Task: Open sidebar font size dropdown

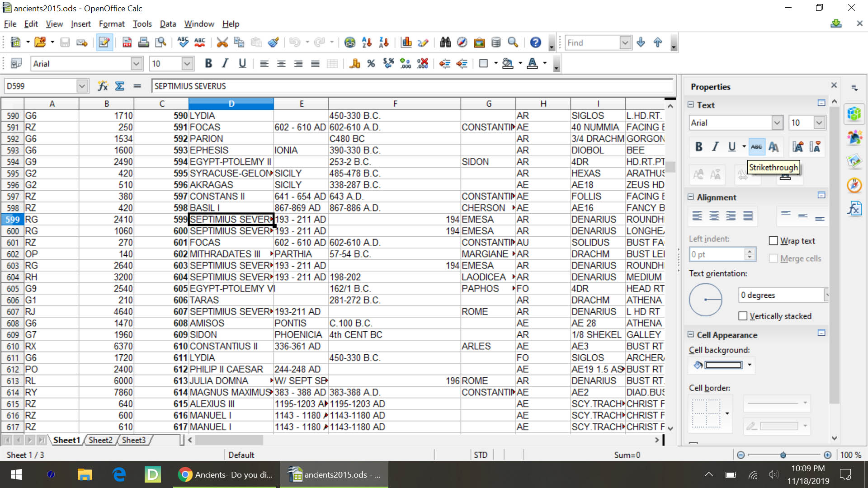Action: [x=819, y=122]
